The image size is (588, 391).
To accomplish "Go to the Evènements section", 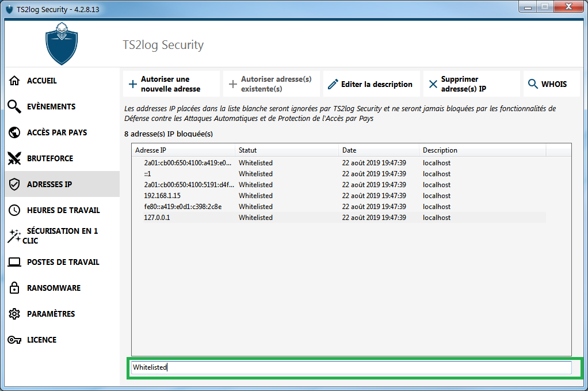I will pyautogui.click(x=62, y=107).
